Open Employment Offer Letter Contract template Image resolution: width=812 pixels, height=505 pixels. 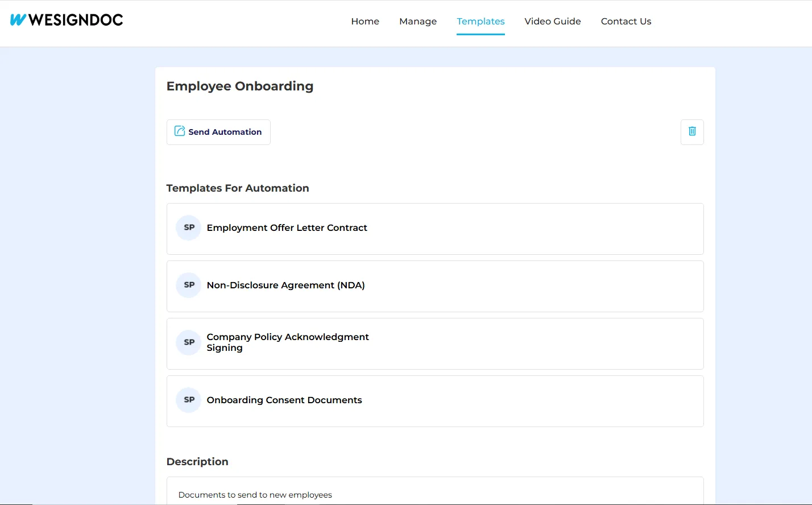[287, 228]
